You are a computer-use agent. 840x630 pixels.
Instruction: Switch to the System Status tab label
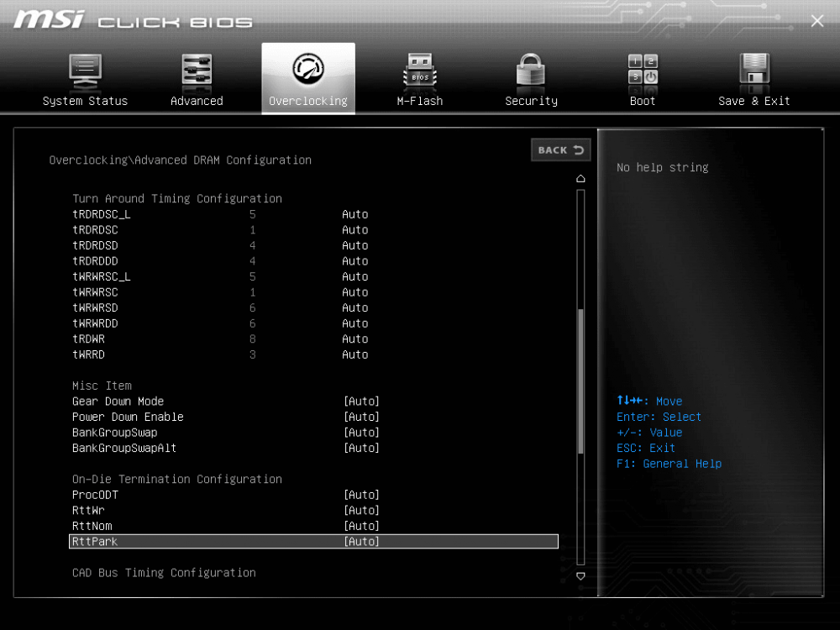click(85, 102)
